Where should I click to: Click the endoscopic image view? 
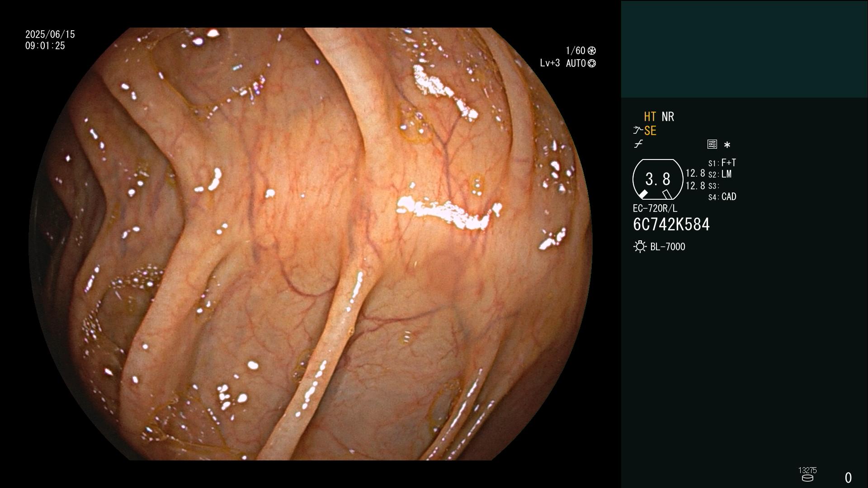[311, 244]
